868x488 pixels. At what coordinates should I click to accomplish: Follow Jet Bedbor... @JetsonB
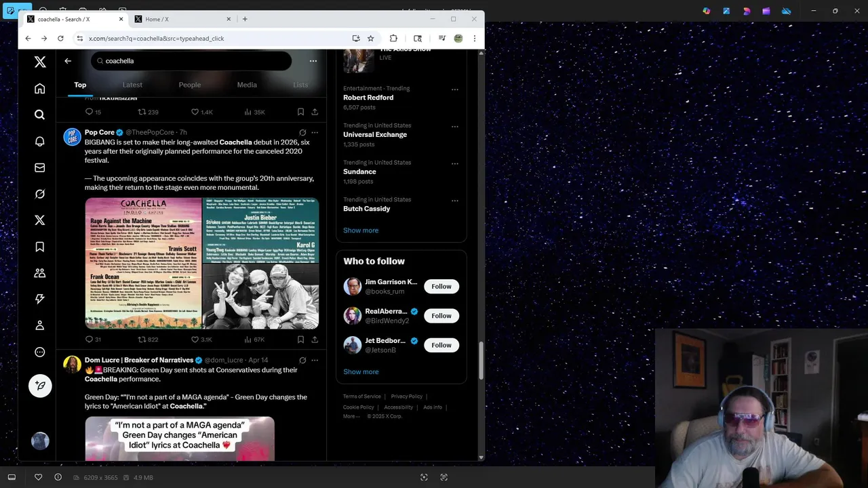441,345
